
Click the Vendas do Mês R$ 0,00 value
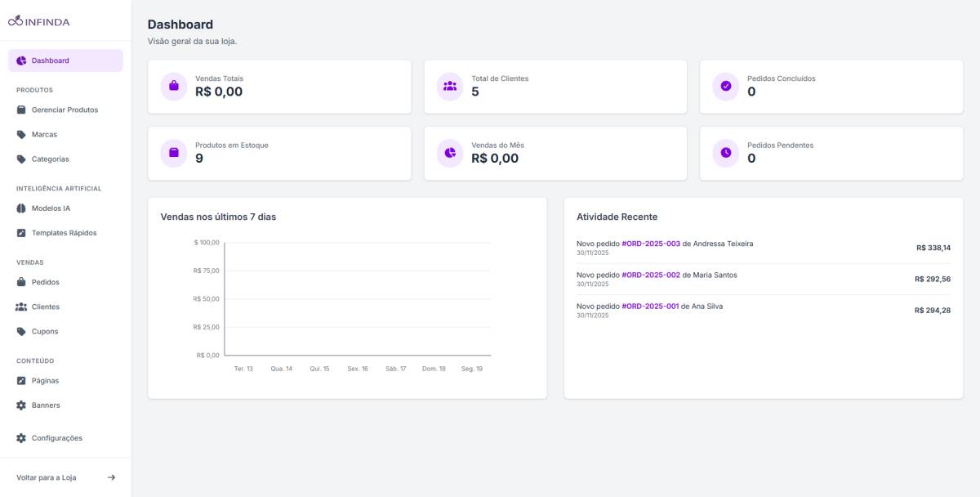point(495,159)
